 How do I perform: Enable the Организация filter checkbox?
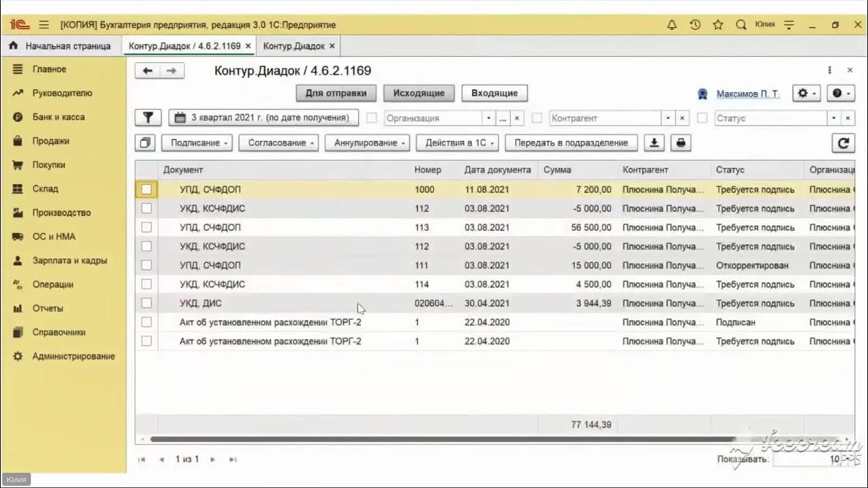[372, 118]
